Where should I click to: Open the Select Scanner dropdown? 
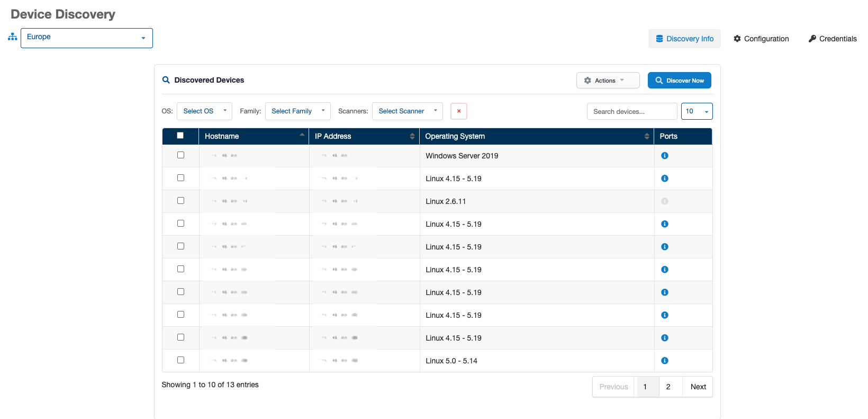point(407,111)
